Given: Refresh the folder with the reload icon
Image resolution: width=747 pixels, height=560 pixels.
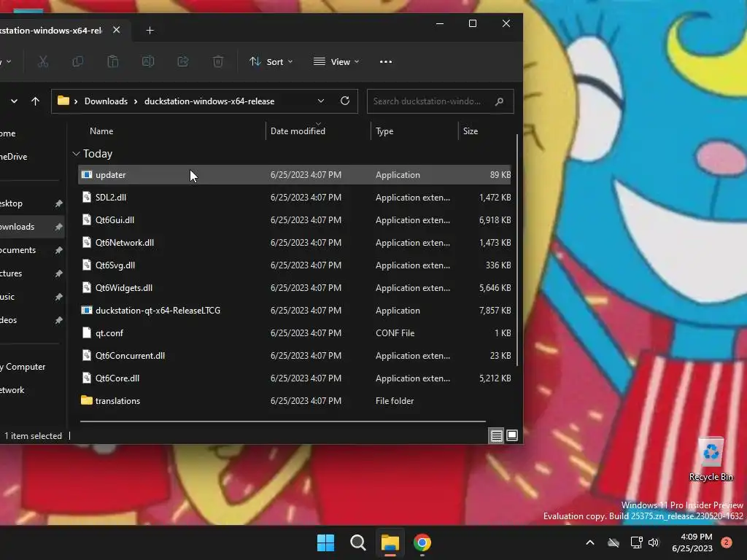Looking at the screenshot, I should pos(345,101).
